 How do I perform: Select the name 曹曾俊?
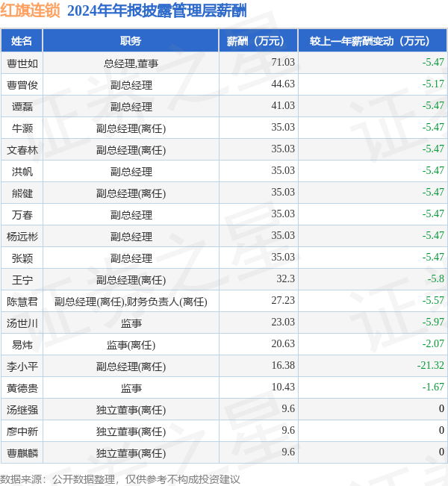point(22,85)
